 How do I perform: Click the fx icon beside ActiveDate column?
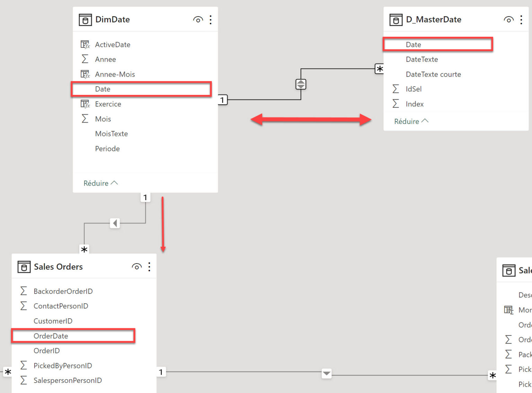click(85, 44)
